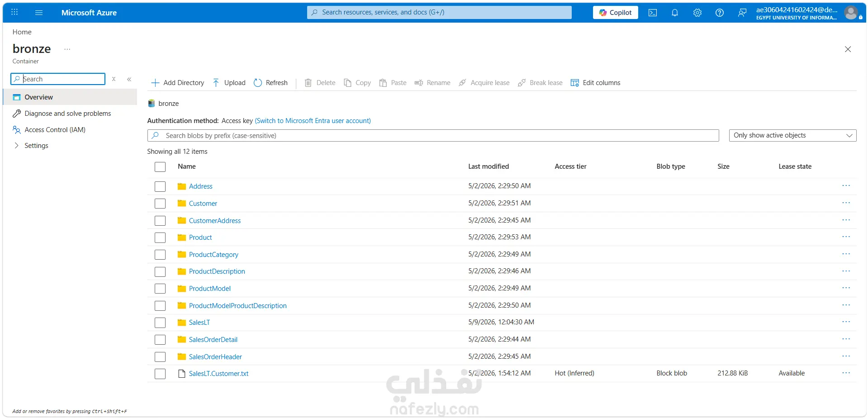Open ellipsis menu for SalesLT.Customer.txt row
Viewport: 868px width, 418px height.
click(x=846, y=373)
